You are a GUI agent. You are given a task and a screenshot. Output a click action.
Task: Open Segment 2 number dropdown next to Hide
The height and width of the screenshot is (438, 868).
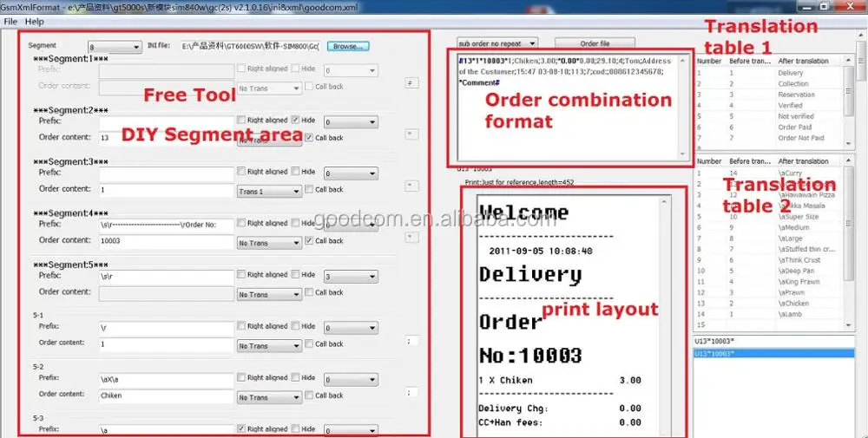tap(351, 122)
